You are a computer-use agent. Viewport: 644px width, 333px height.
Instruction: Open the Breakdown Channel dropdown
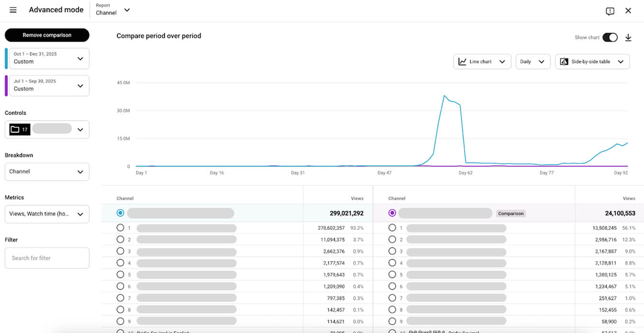click(47, 172)
